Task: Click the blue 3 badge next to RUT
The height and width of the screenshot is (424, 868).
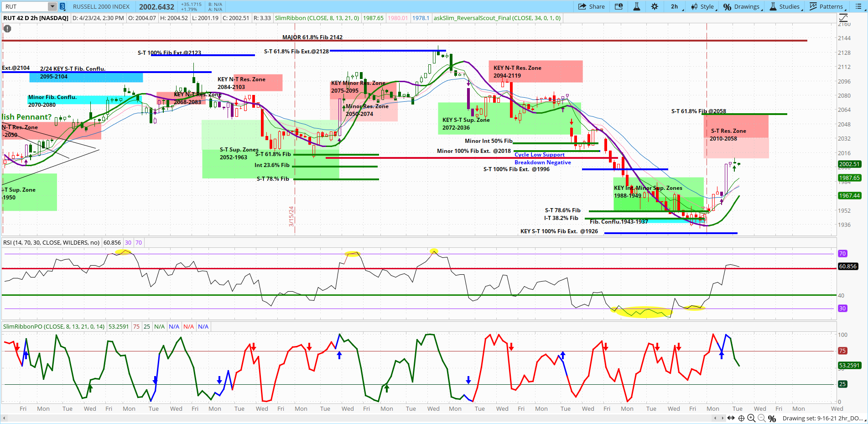Action: [x=62, y=6]
